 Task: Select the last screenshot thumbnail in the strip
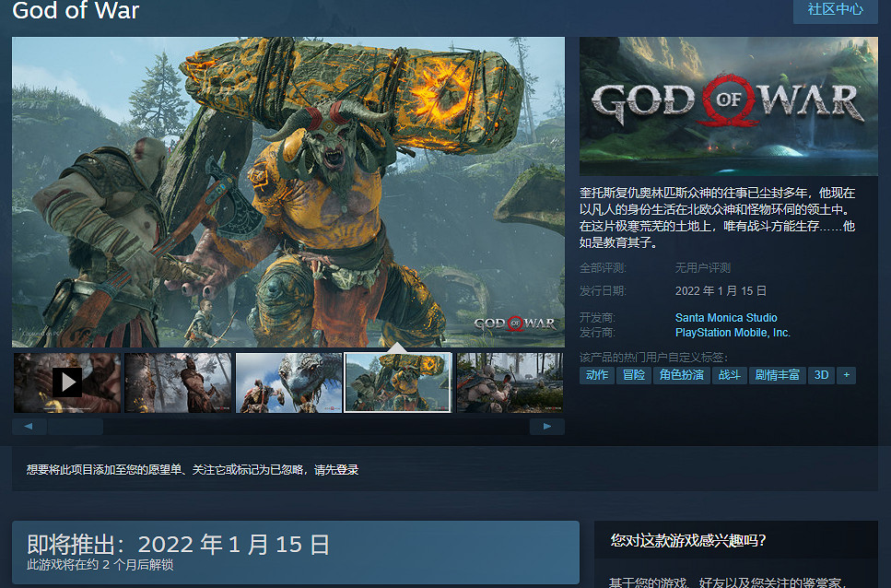(x=510, y=382)
